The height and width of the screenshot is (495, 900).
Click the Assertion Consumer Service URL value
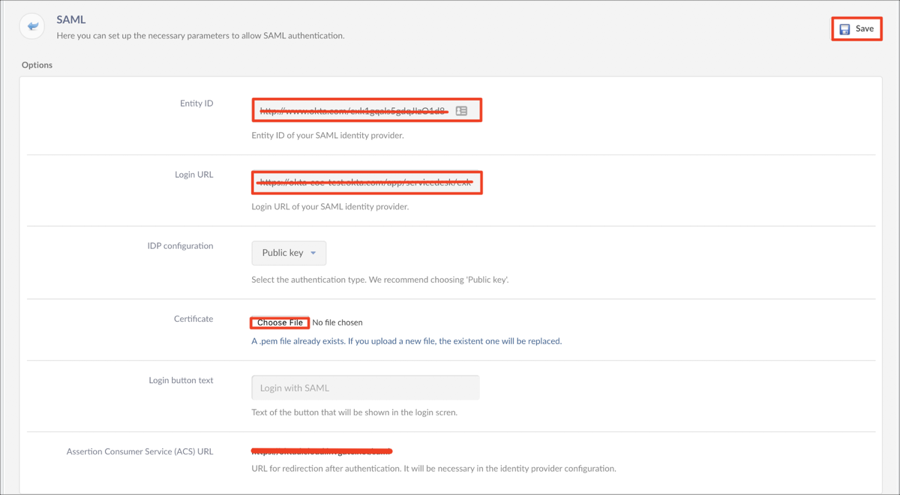point(321,451)
